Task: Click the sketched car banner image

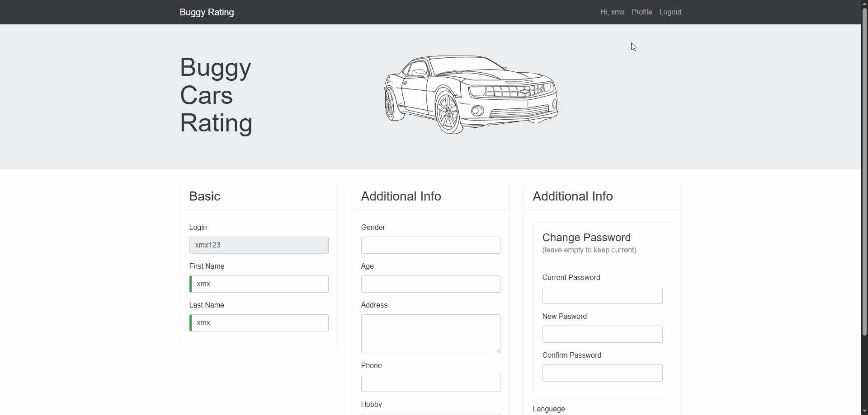Action: tap(471, 95)
